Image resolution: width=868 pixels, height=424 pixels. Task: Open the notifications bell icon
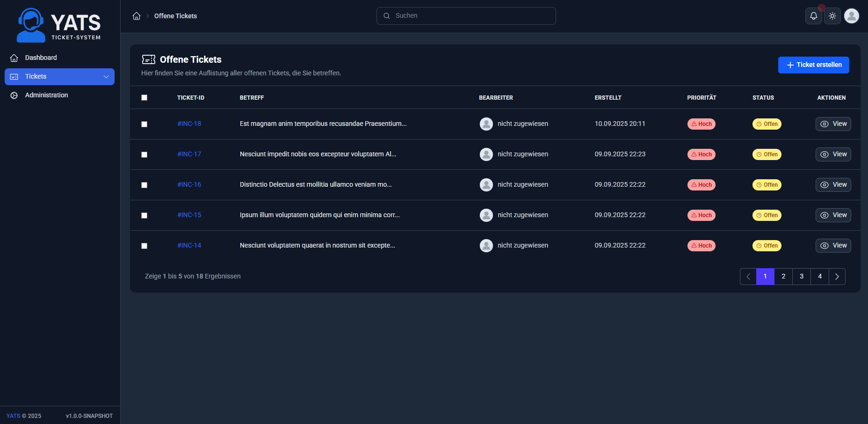(x=814, y=15)
